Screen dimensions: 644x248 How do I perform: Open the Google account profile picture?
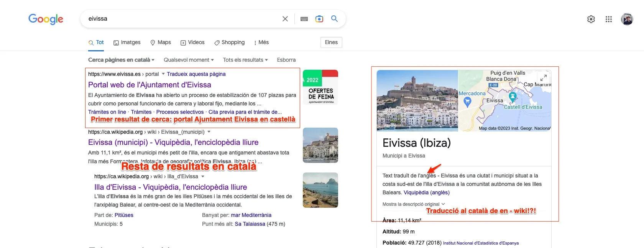[627, 19]
